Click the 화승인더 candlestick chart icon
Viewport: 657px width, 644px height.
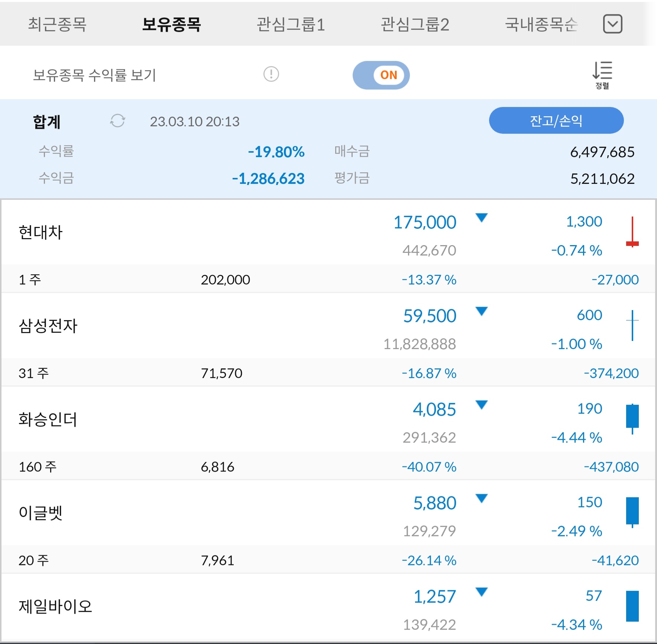pyautogui.click(x=632, y=419)
